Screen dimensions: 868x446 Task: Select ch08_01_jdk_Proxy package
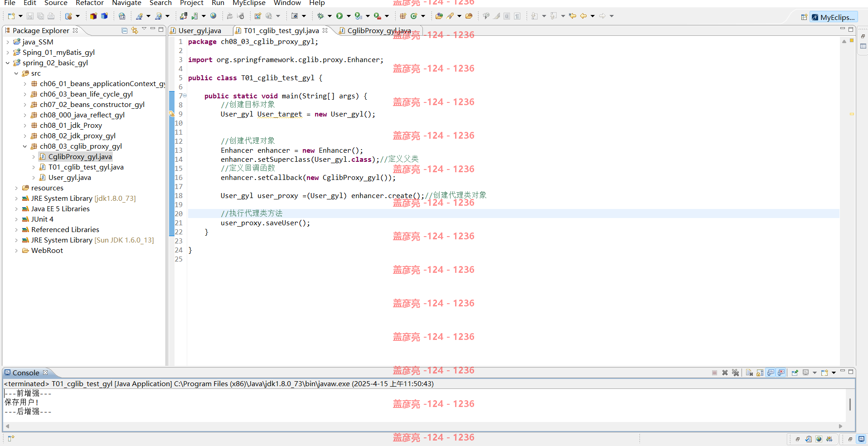[71, 126]
